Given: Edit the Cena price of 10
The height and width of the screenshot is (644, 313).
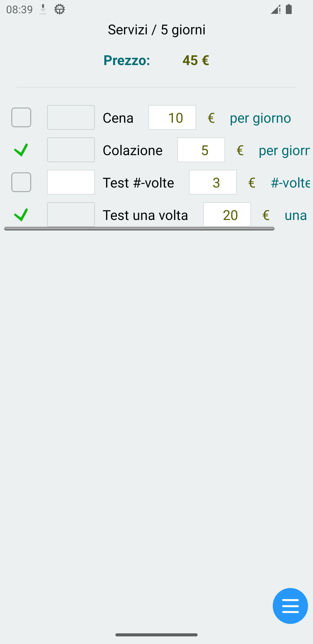Looking at the screenshot, I should click(172, 117).
